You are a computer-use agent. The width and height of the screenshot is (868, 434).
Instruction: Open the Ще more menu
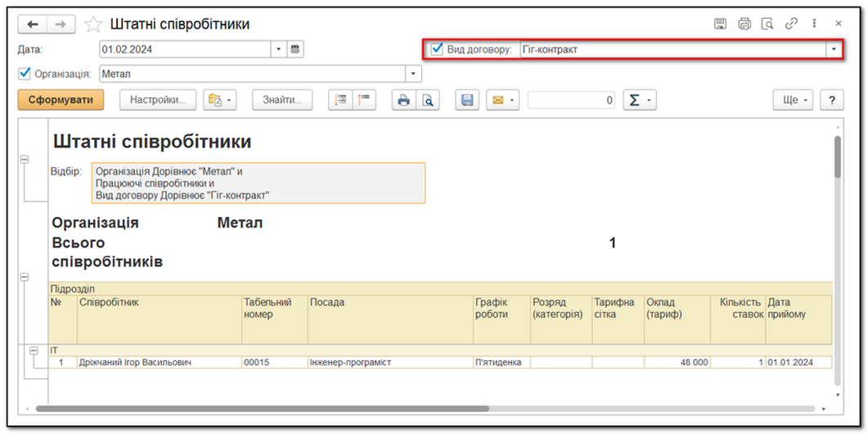[x=793, y=100]
